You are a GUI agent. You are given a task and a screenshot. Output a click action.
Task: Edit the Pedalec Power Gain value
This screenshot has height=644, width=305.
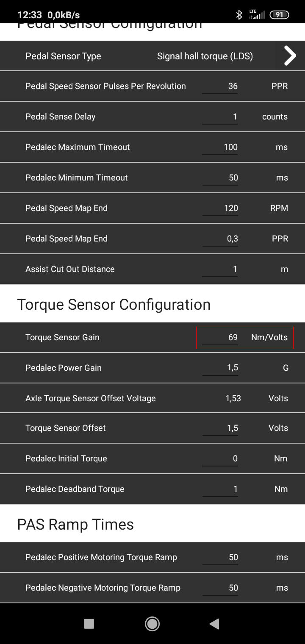point(220,367)
